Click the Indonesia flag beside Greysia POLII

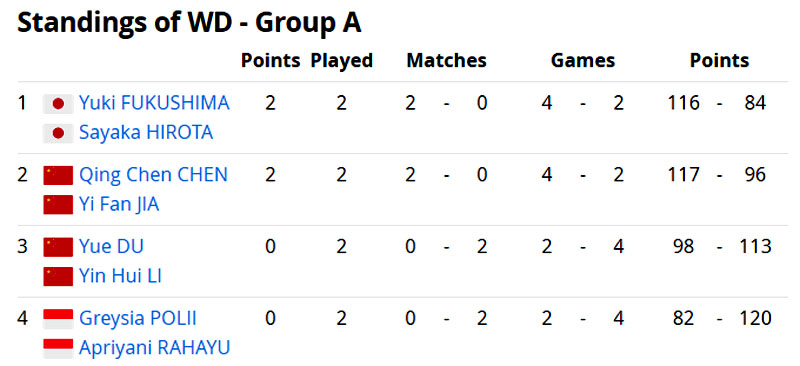58,319
